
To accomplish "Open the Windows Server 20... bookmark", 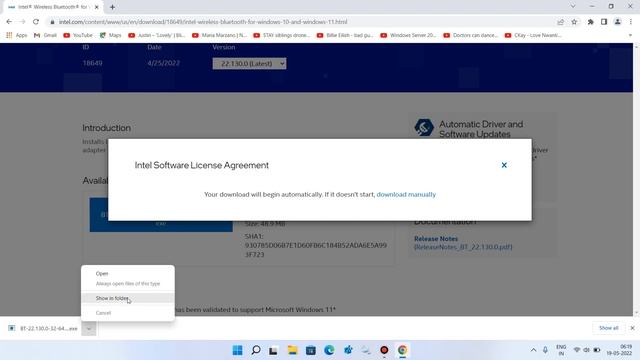I will pos(409,36).
